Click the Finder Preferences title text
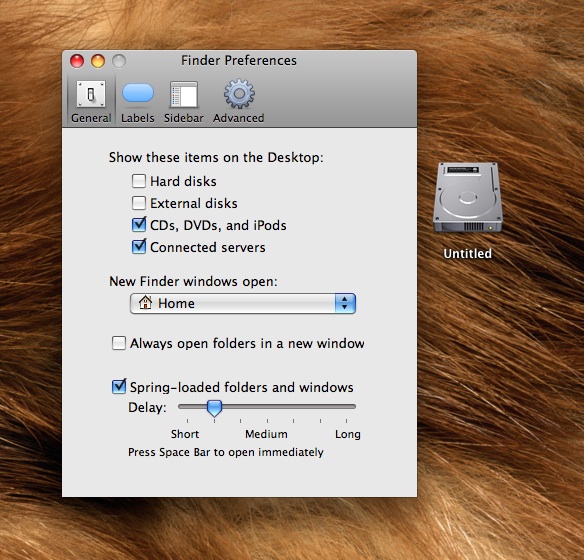Screen dimensions: 584x560 click(x=239, y=60)
